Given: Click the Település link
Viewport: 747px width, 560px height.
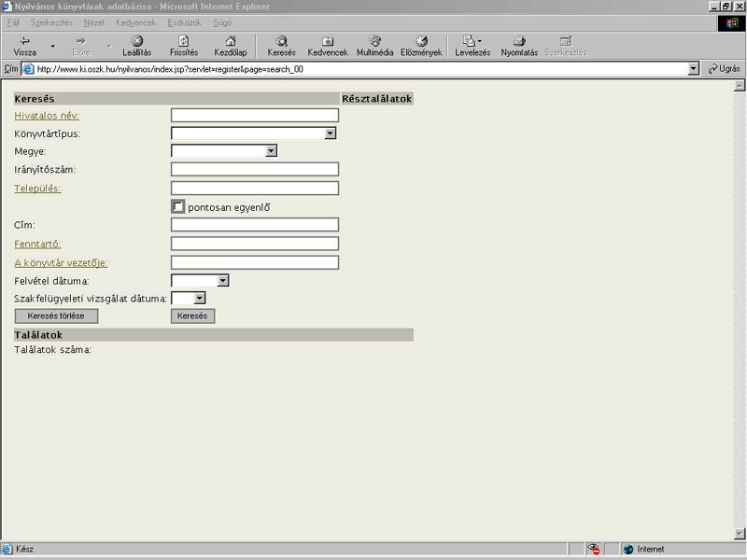Looking at the screenshot, I should (37, 189).
